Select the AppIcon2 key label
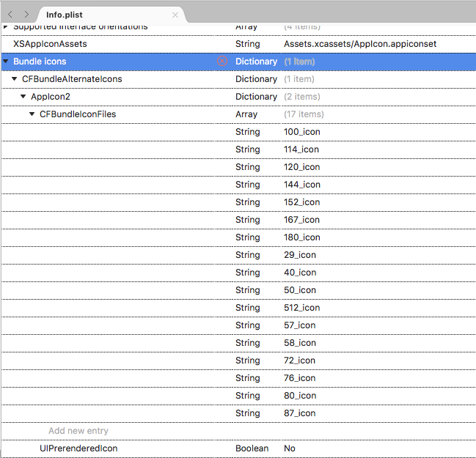Screen dimensions: 476x458 [51, 97]
